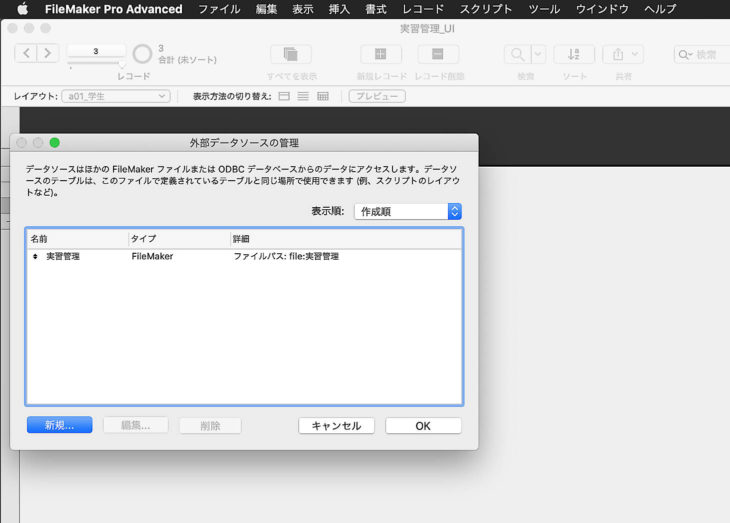Open the スクリプト menu
Image resolution: width=730 pixels, height=523 pixels.
(x=486, y=9)
